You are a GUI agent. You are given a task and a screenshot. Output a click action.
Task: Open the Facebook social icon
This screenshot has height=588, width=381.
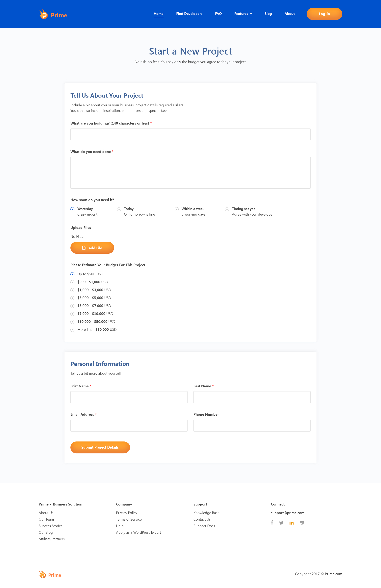point(272,522)
